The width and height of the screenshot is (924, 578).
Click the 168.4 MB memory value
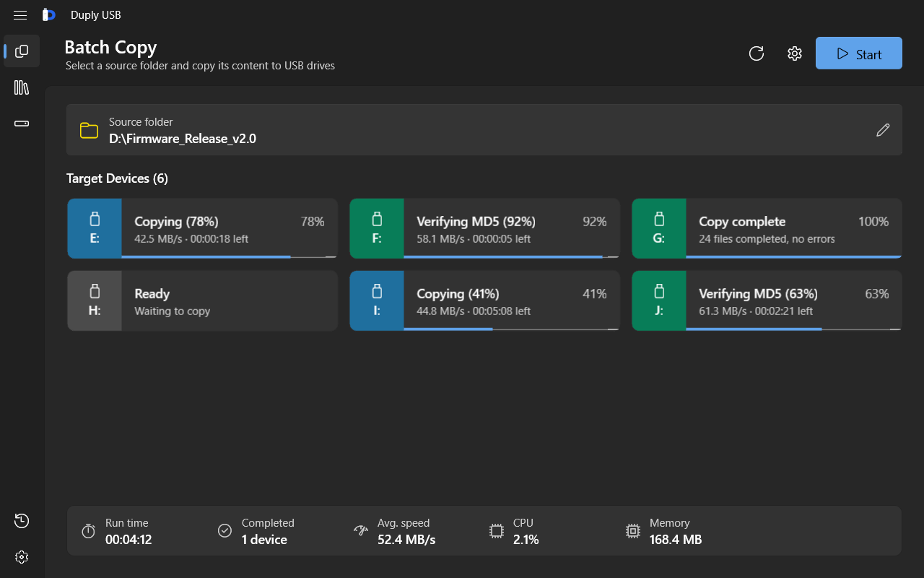[676, 540]
